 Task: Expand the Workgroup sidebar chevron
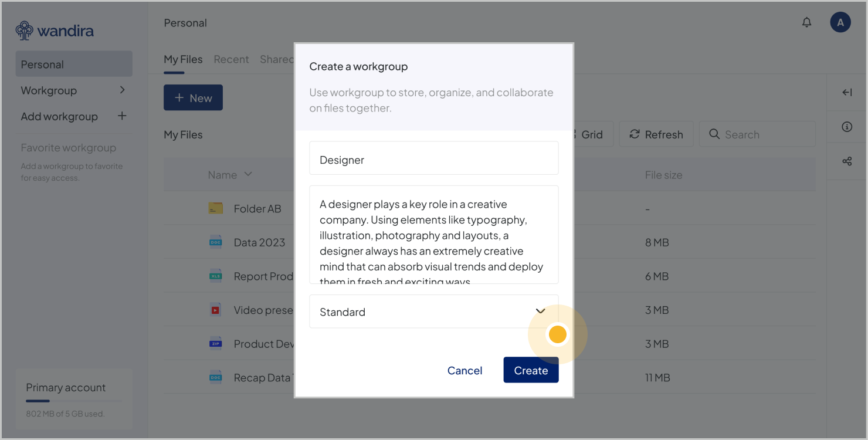(x=122, y=90)
